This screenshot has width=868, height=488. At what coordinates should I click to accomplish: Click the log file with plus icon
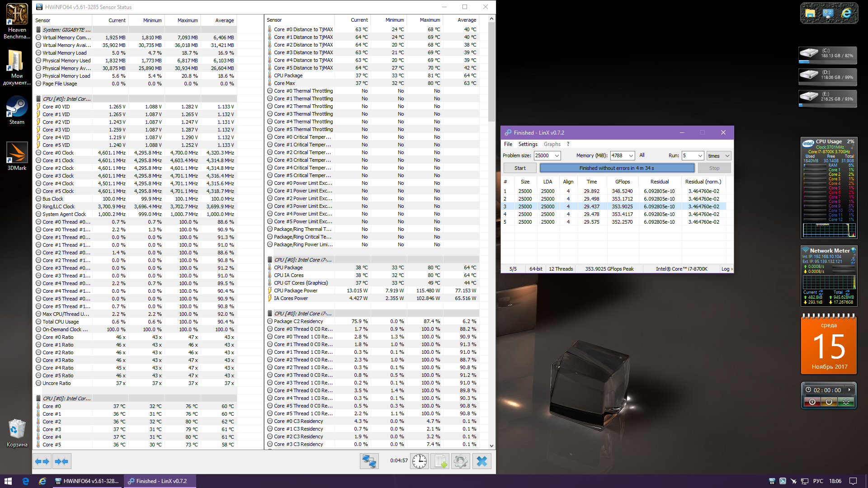(x=440, y=461)
